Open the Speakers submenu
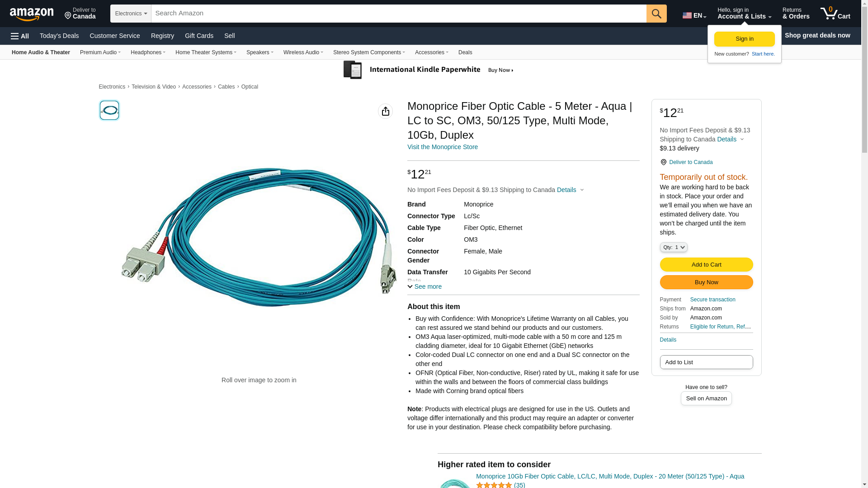The height and width of the screenshot is (488, 868). pos(259,52)
